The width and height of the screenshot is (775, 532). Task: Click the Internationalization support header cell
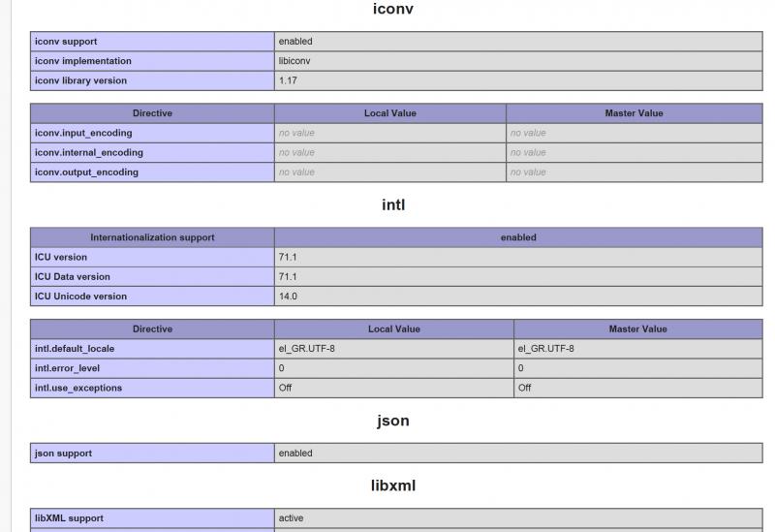click(152, 237)
